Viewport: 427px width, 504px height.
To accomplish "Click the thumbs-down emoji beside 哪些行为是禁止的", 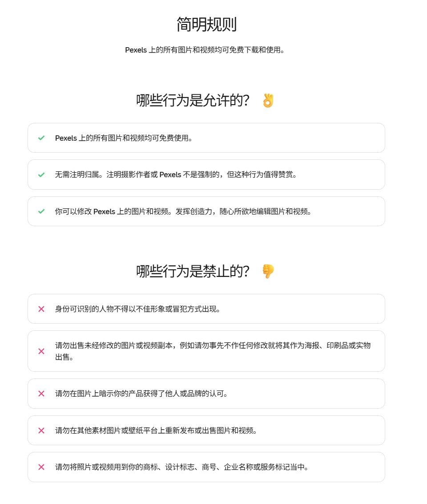I will 268,271.
